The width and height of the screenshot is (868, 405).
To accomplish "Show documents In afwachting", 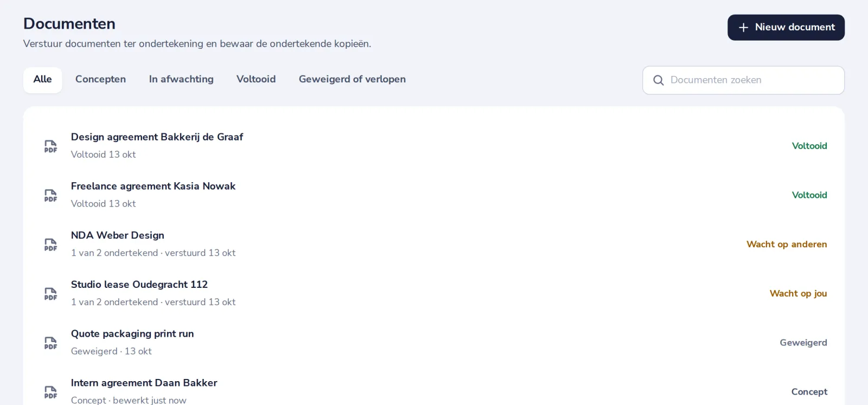I will (x=181, y=80).
